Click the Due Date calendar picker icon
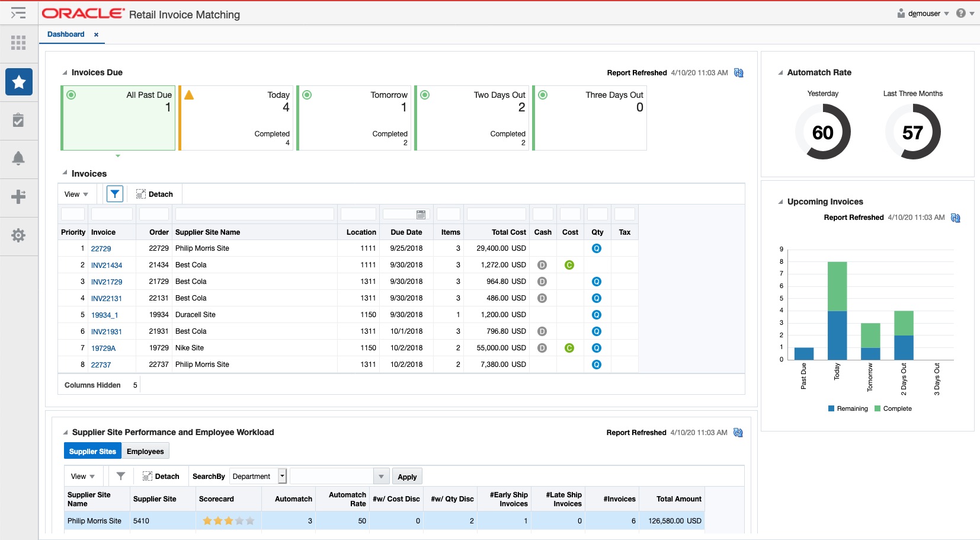The height and width of the screenshot is (540, 980). [421, 215]
